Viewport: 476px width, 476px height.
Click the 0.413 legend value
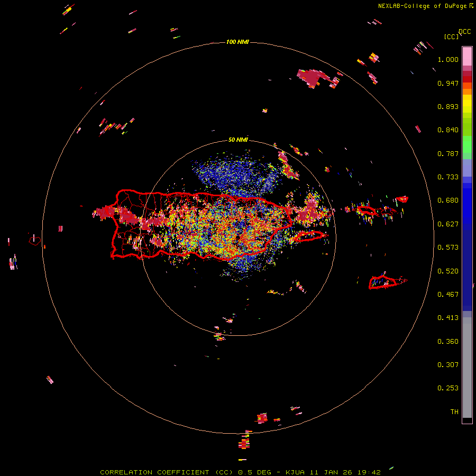(x=448, y=318)
